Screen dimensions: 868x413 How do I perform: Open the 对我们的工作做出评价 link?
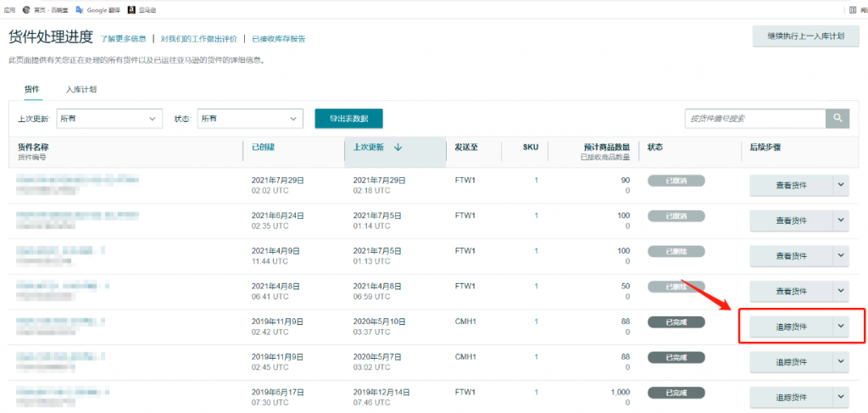pos(198,39)
